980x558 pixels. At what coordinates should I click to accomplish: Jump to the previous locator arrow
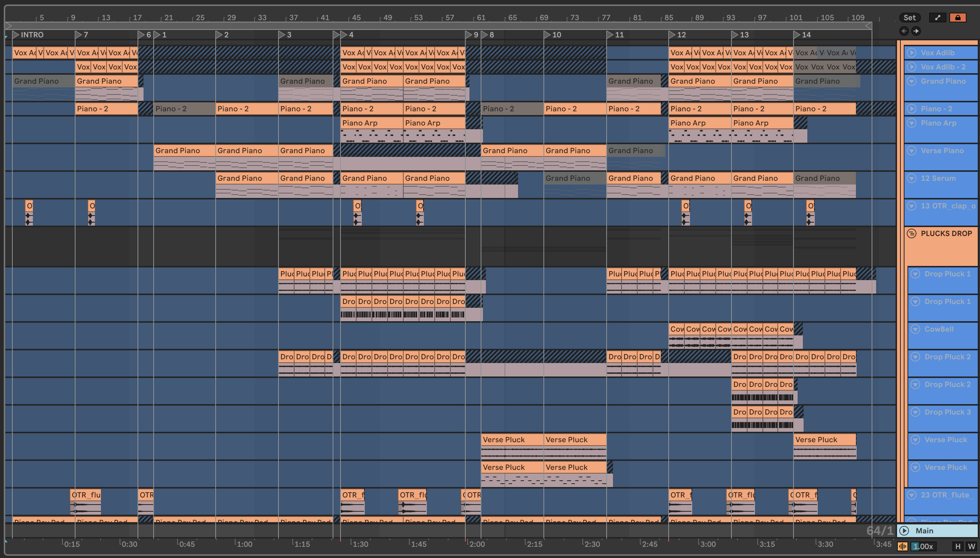[904, 31]
